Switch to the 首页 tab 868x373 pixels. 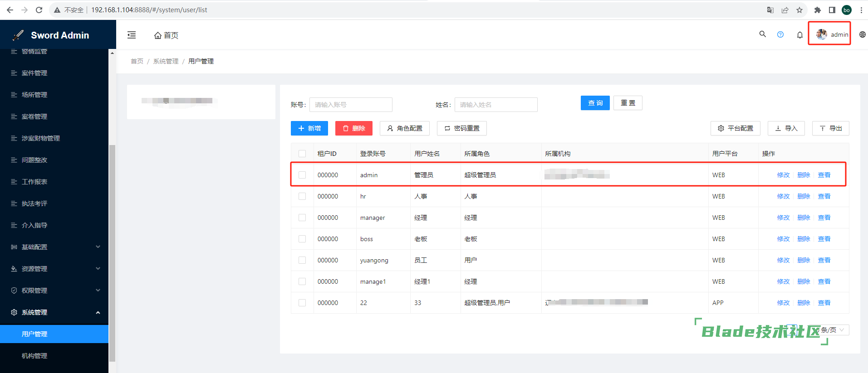(x=166, y=35)
